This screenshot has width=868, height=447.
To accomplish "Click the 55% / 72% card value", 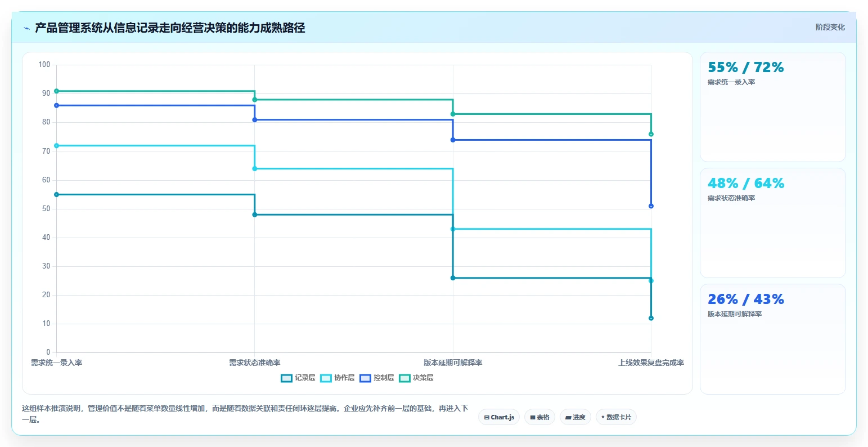I will pos(745,68).
